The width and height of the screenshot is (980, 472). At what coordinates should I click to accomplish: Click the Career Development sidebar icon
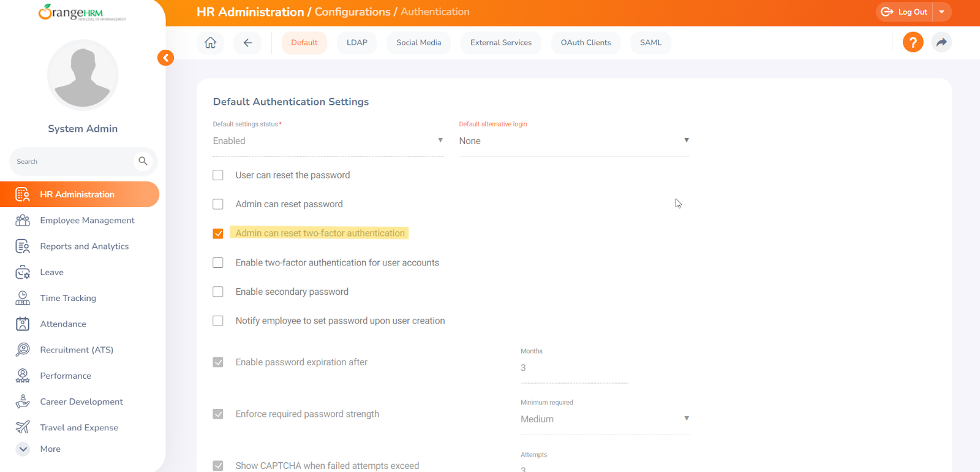(23, 402)
